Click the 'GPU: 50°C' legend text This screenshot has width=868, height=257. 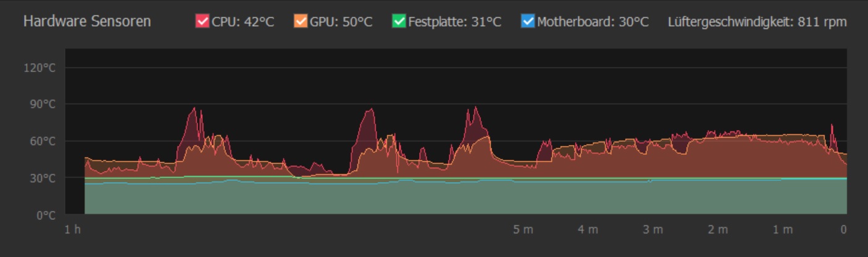click(341, 22)
